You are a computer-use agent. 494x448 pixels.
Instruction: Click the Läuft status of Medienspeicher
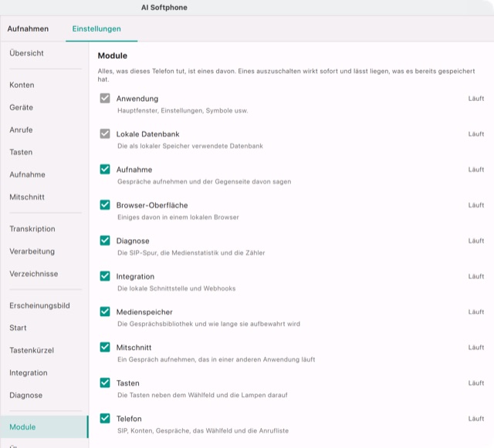475,312
